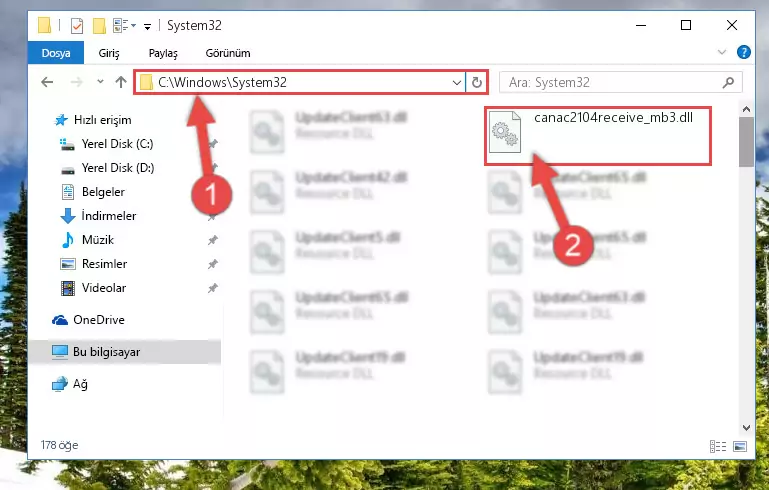
Task: Open the Customize Quick Access Toolbar dropdown
Action: (x=147, y=26)
